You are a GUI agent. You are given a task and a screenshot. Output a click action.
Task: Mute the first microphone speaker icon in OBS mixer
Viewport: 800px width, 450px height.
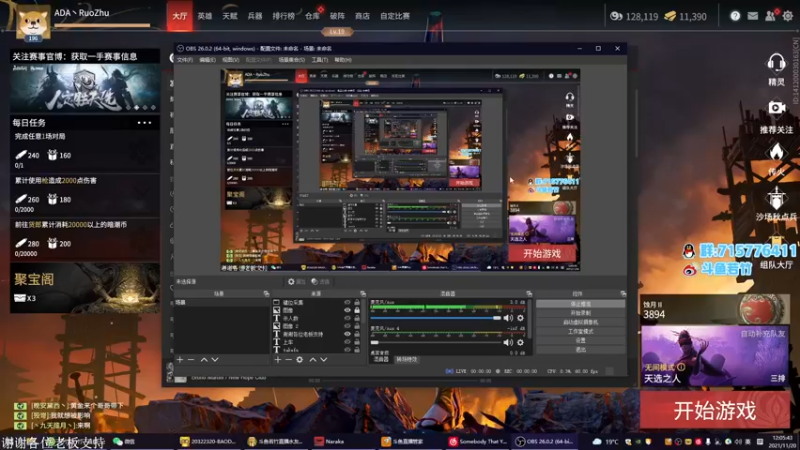508,318
